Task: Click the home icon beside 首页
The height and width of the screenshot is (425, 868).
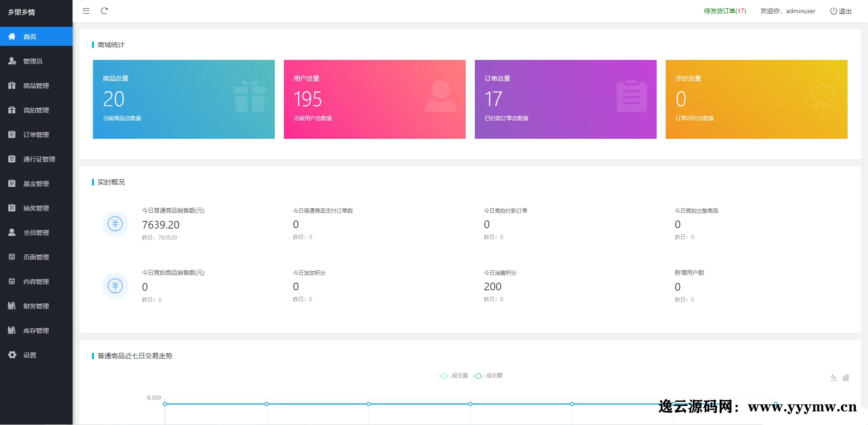Action: [x=12, y=36]
